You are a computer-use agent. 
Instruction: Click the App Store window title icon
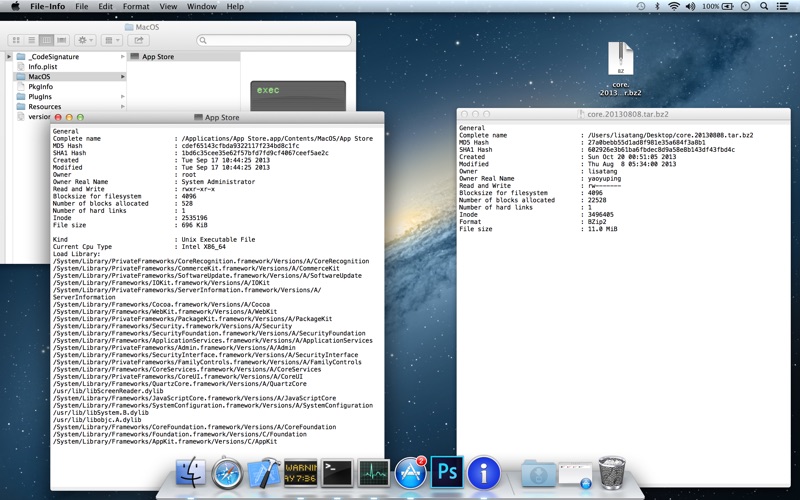[x=198, y=117]
